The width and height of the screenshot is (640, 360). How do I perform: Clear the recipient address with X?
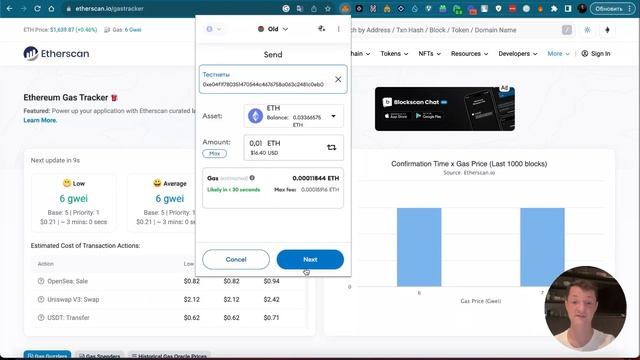338,79
